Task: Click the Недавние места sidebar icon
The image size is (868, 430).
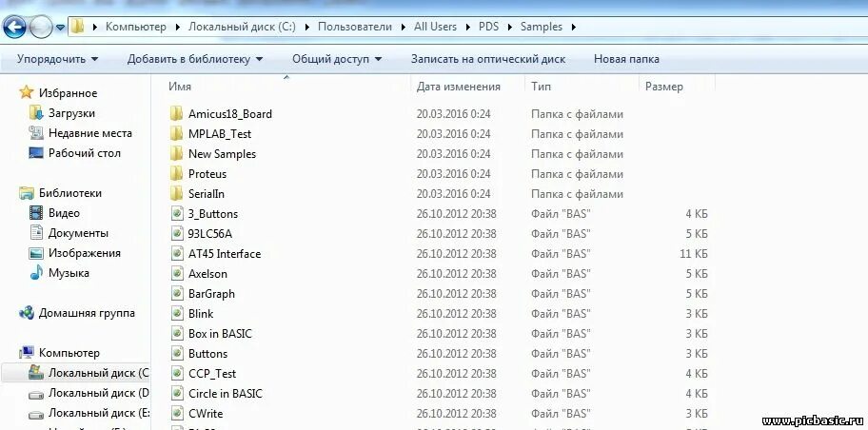Action: pyautogui.click(x=36, y=133)
